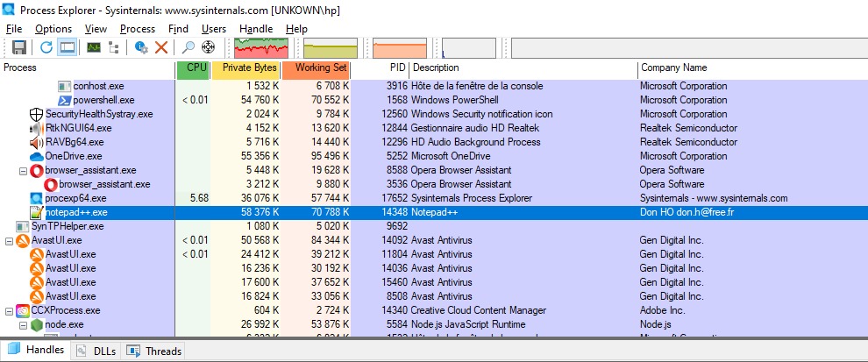Click the CCXProcess.exe Creative Cloud icon
868x362 pixels.
tap(22, 310)
